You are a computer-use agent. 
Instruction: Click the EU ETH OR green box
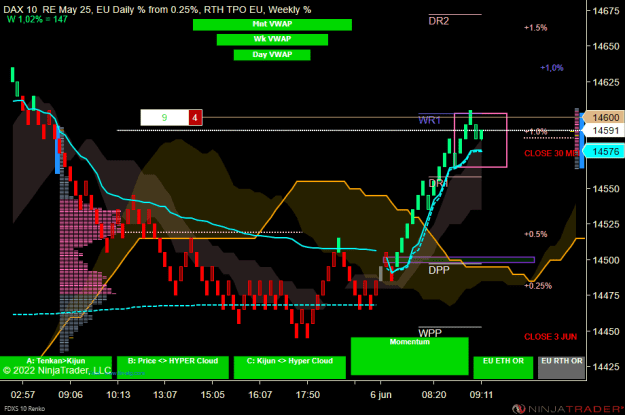(x=503, y=367)
